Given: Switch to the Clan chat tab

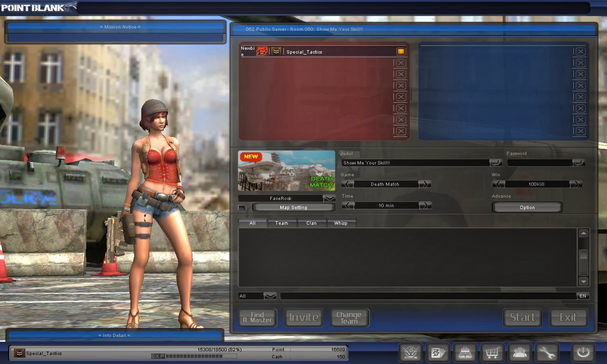Looking at the screenshot, I should pos(312,223).
